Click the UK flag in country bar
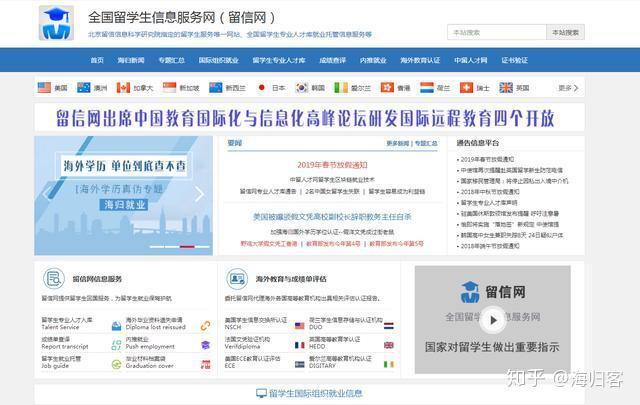640x405 pixels. [506, 87]
